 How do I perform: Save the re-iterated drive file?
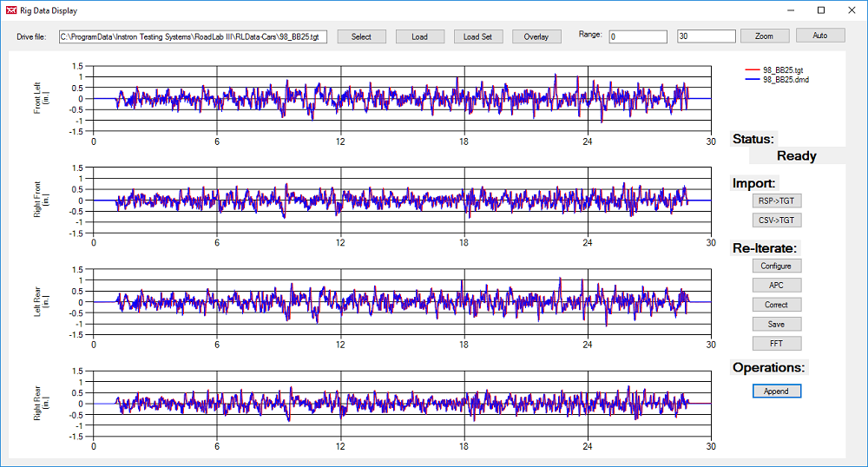pos(776,324)
